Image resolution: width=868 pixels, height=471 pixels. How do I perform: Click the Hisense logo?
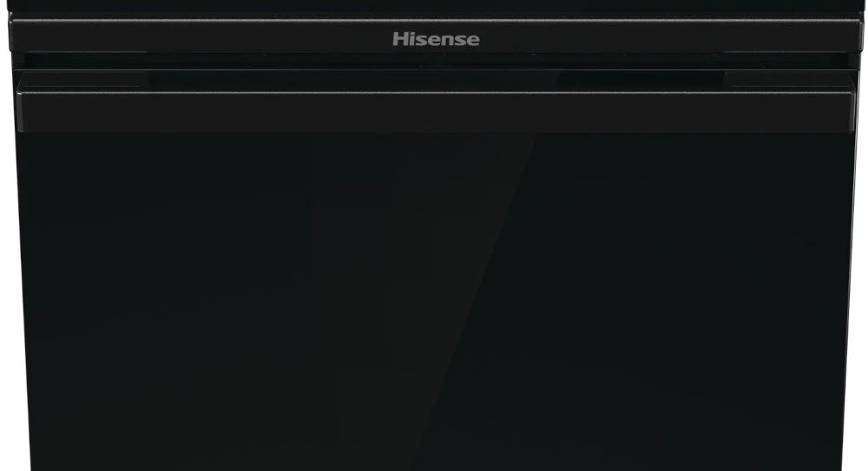click(x=436, y=39)
